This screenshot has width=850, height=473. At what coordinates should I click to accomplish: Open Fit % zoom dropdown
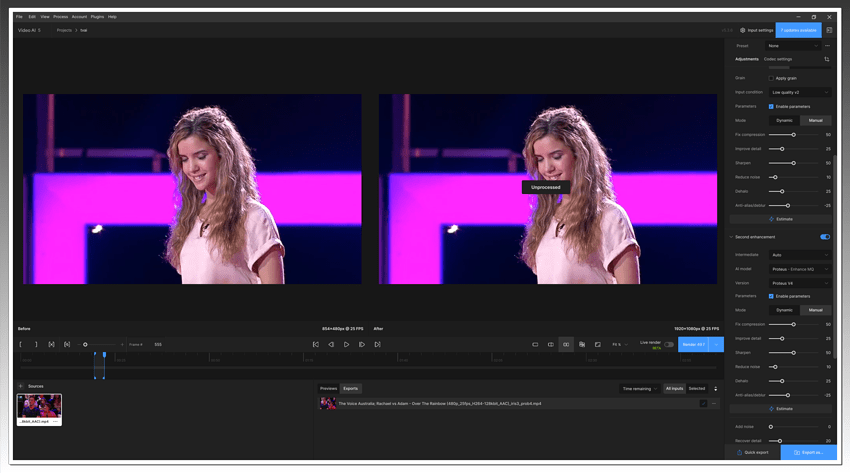(620, 345)
